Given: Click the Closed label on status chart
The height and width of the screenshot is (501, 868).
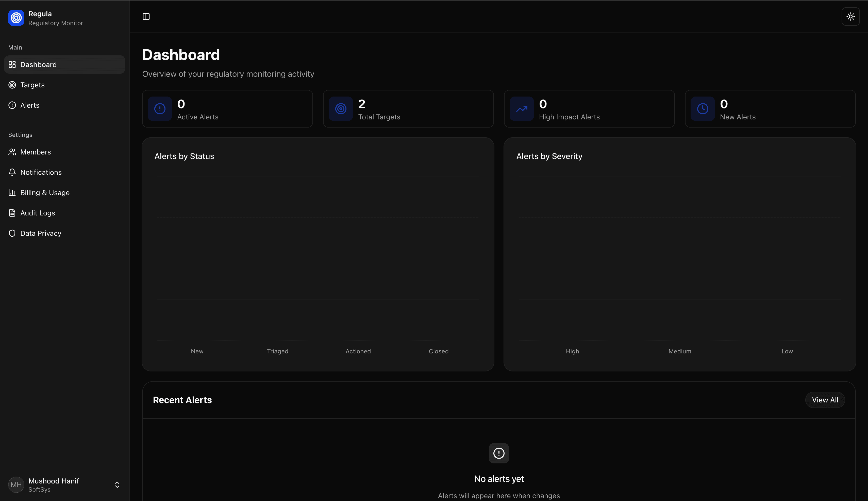Looking at the screenshot, I should (438, 351).
